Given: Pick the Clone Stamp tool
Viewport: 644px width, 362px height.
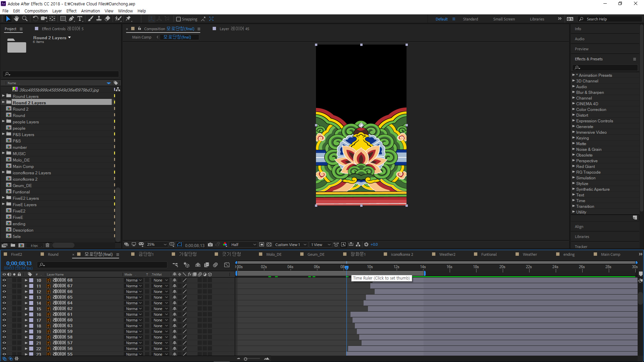Looking at the screenshot, I should (x=99, y=19).
